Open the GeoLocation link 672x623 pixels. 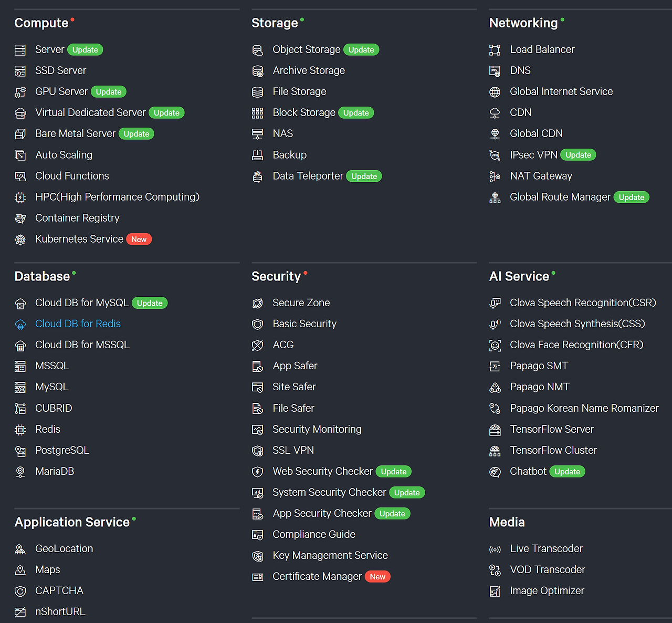[x=64, y=548]
